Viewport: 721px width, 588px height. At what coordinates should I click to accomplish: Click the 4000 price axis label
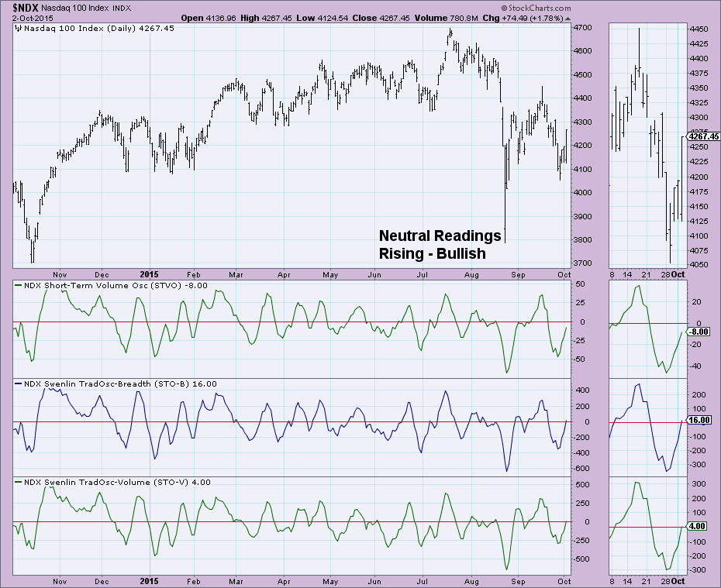click(x=583, y=192)
